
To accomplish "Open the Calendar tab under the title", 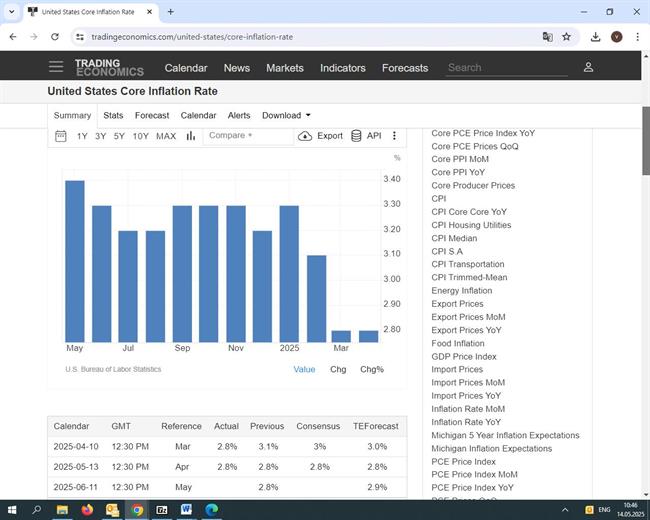I will pos(198,115).
